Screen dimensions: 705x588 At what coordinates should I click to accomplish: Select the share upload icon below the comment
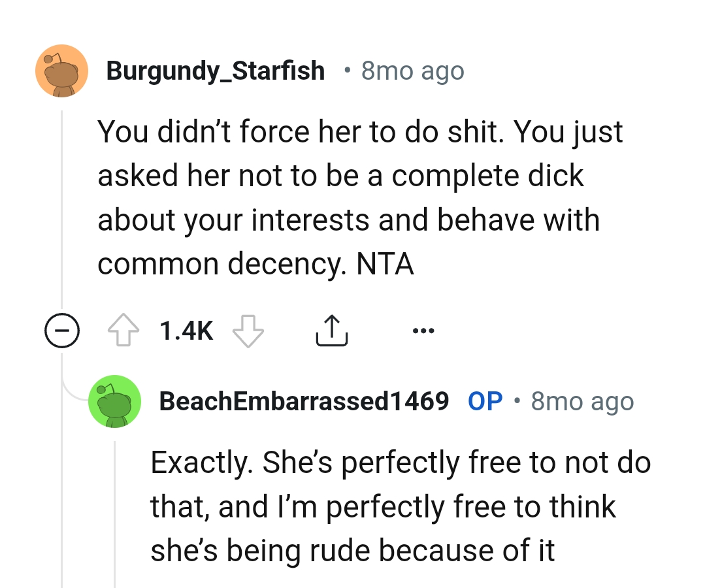tap(332, 330)
